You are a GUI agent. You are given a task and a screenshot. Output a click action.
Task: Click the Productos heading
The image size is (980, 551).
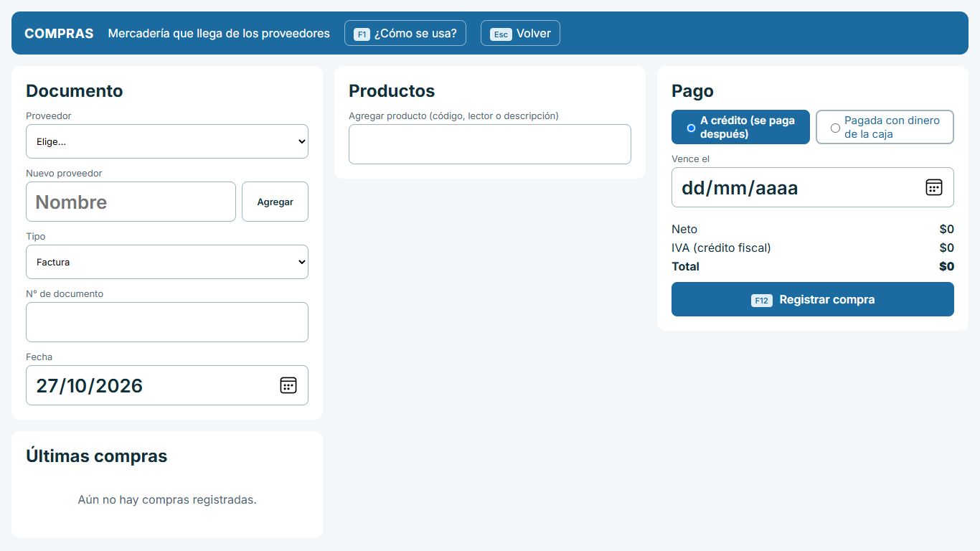392,91
